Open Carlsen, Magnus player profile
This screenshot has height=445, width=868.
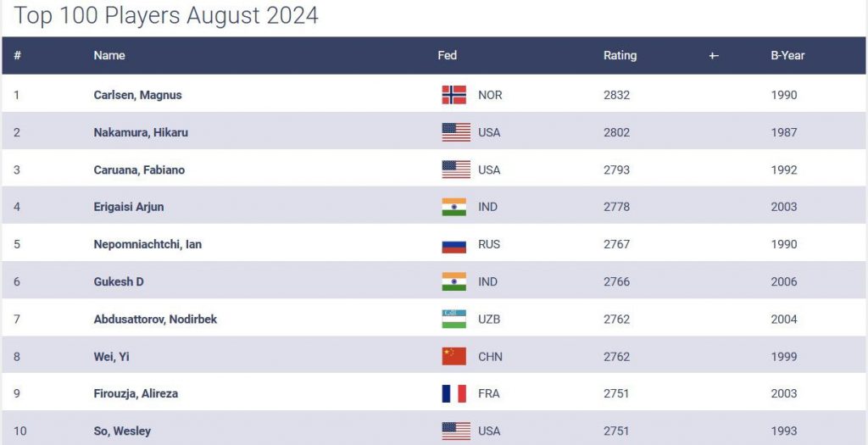point(137,95)
